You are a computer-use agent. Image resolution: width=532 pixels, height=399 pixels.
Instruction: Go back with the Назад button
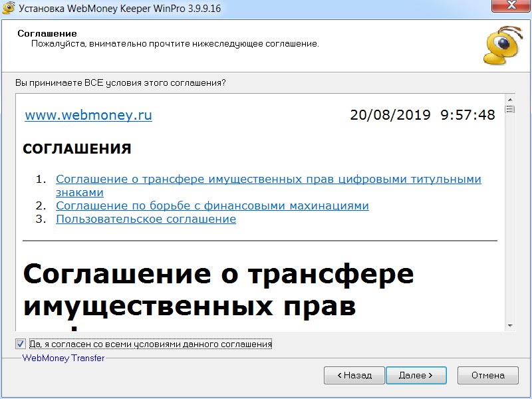(354, 375)
